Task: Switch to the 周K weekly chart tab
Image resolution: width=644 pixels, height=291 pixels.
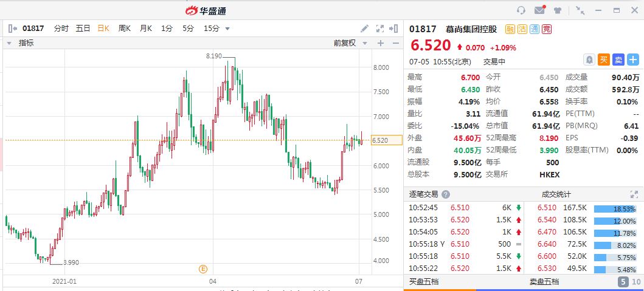Action: pos(125,29)
